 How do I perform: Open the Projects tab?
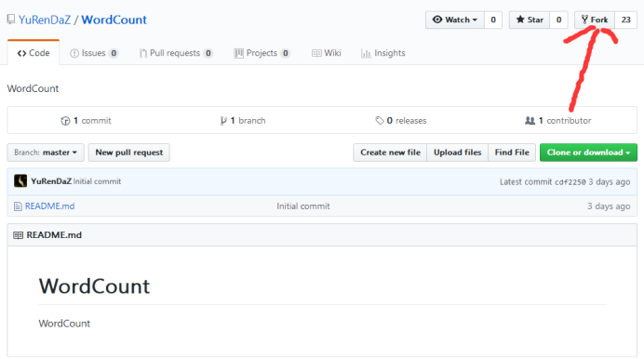click(262, 53)
